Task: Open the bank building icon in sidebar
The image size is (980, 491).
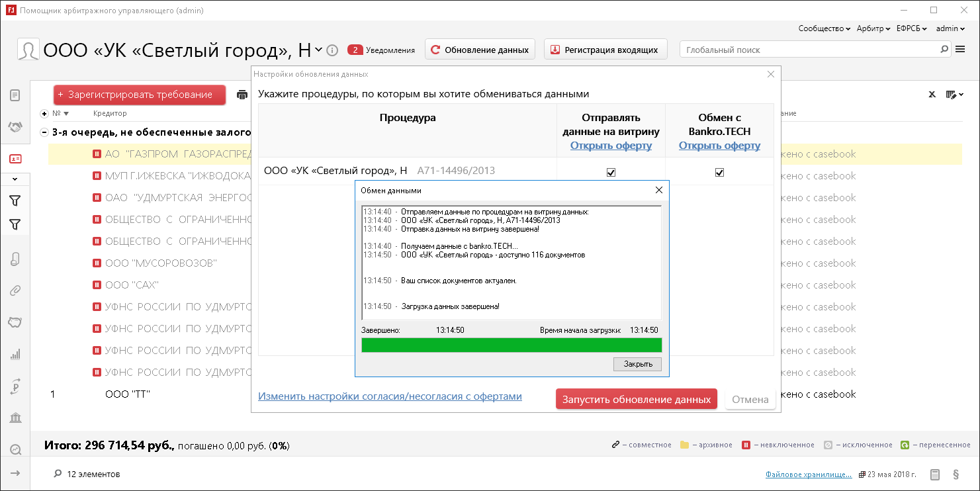Action: pos(15,418)
